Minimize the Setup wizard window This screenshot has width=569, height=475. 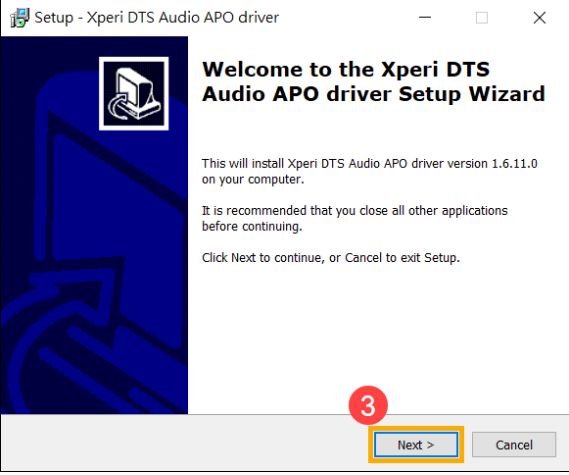(425, 17)
